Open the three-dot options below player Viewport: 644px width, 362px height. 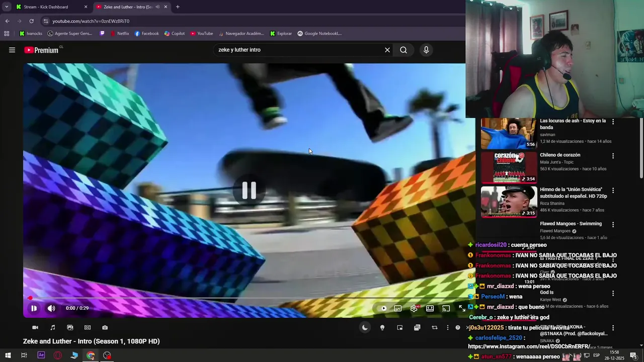(x=447, y=327)
